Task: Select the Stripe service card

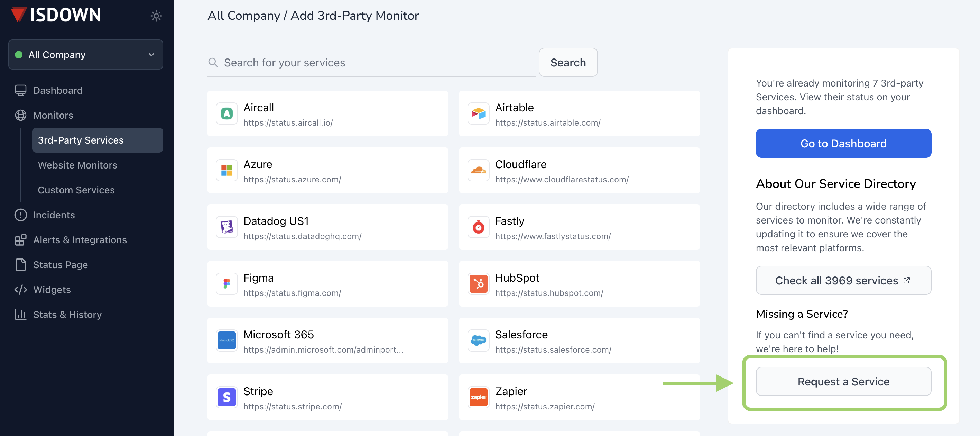Action: pyautogui.click(x=327, y=397)
